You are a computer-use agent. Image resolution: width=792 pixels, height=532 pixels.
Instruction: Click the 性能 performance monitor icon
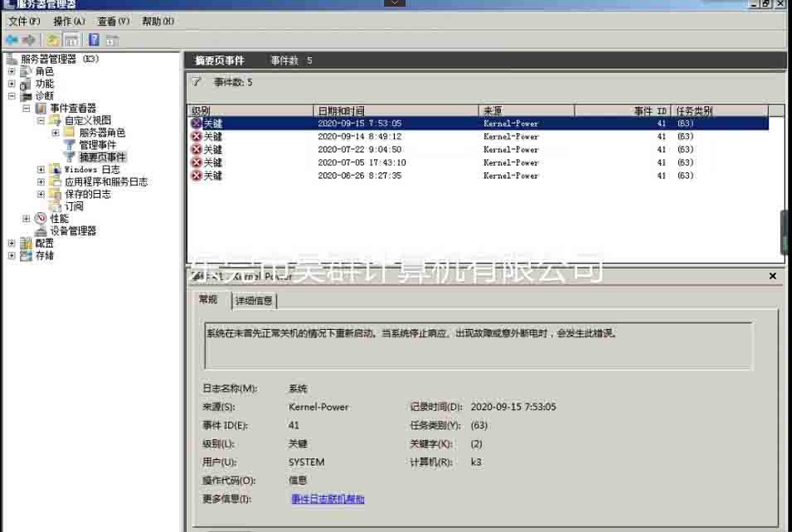pyautogui.click(x=41, y=219)
